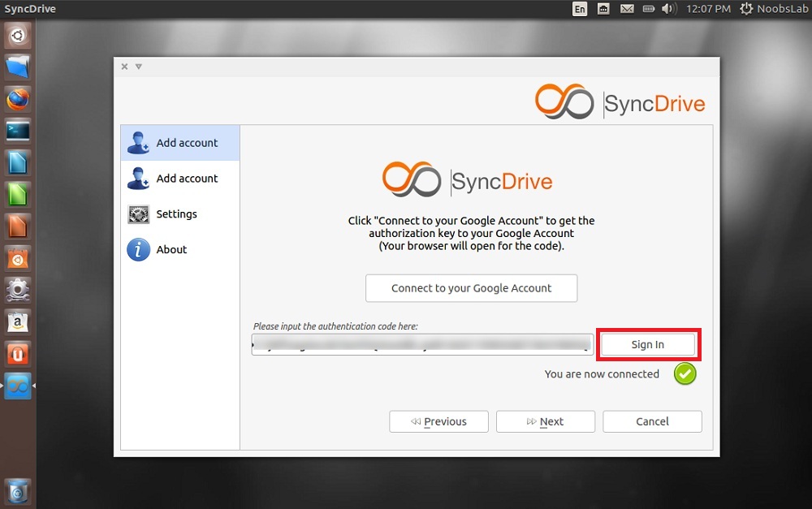Open Ubuntu One in the dock
Screen dimensions: 812x509
[18, 354]
